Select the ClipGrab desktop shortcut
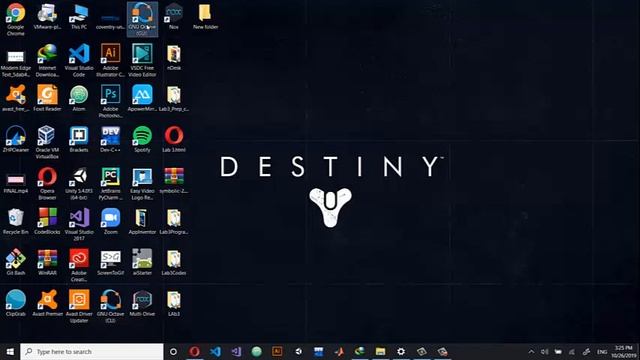640x360 pixels. pos(16,302)
